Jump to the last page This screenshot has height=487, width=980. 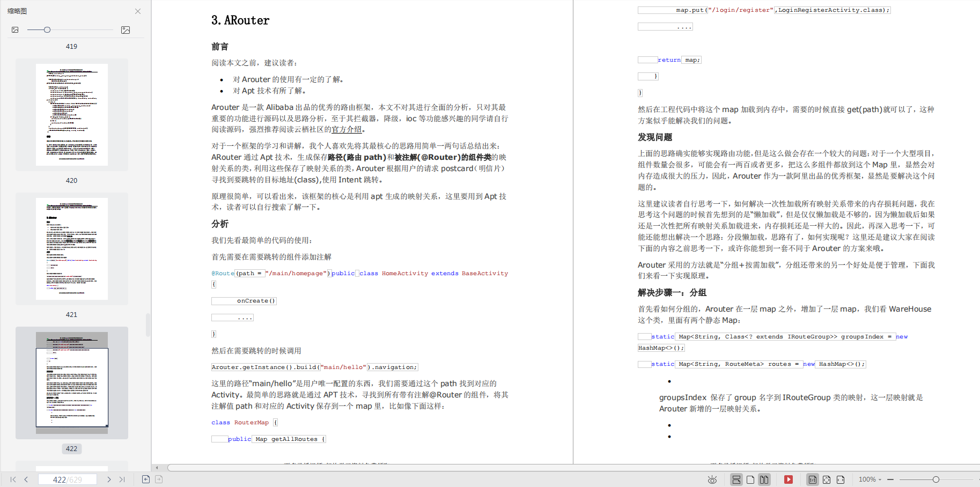pyautogui.click(x=122, y=479)
